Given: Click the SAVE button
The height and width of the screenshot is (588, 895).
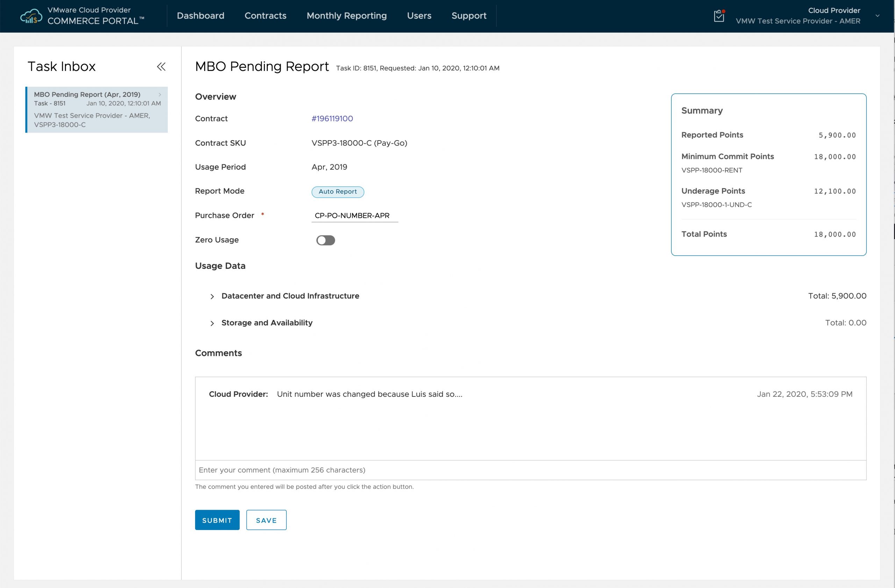Looking at the screenshot, I should (x=266, y=520).
